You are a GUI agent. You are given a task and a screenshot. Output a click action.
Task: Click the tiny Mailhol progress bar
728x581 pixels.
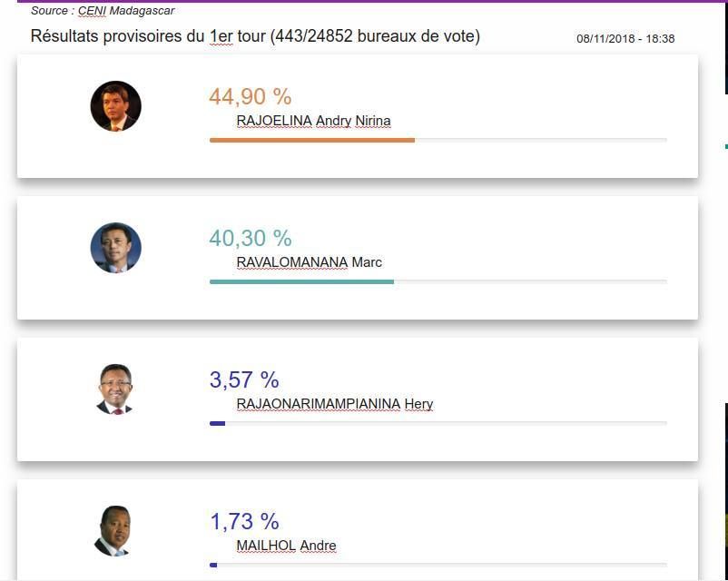213,566
